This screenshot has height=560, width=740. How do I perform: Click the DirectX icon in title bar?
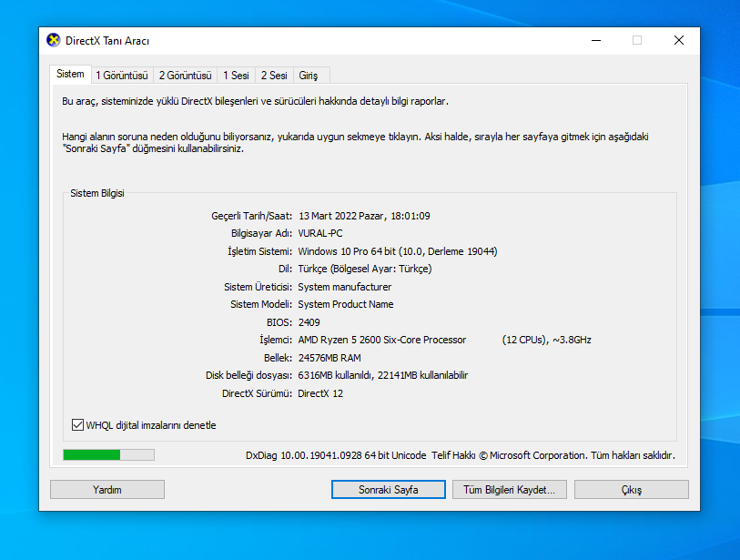(54, 41)
